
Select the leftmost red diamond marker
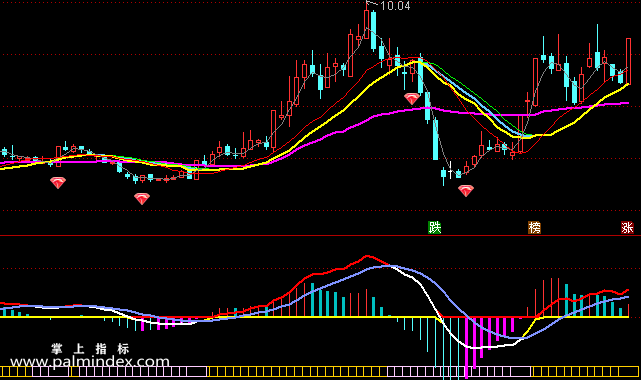(x=58, y=183)
